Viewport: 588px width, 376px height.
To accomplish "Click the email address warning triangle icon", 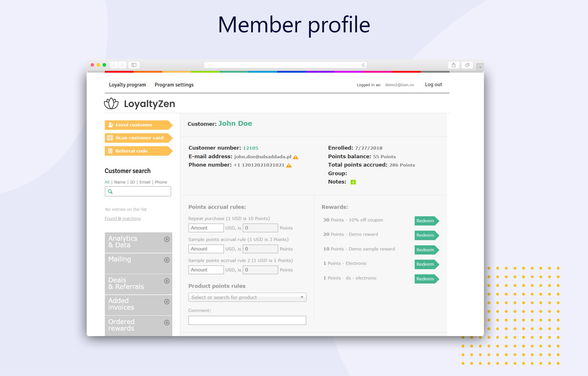I will pyautogui.click(x=296, y=157).
